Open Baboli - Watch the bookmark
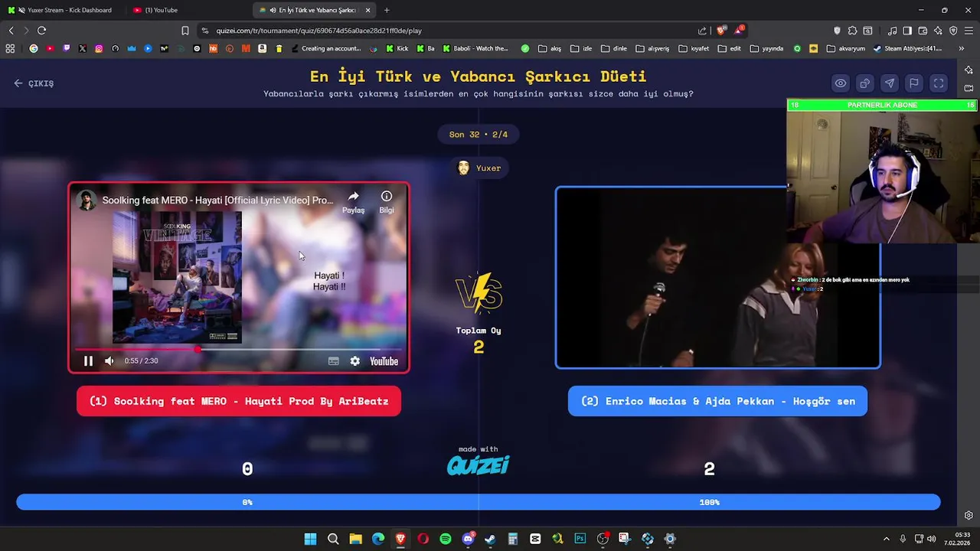Viewport: 980px width, 551px height. coord(475,48)
